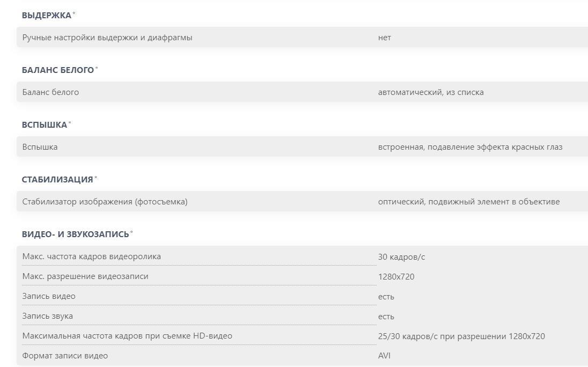Click the Баланс белого row label
The image size is (588, 367).
(50, 92)
